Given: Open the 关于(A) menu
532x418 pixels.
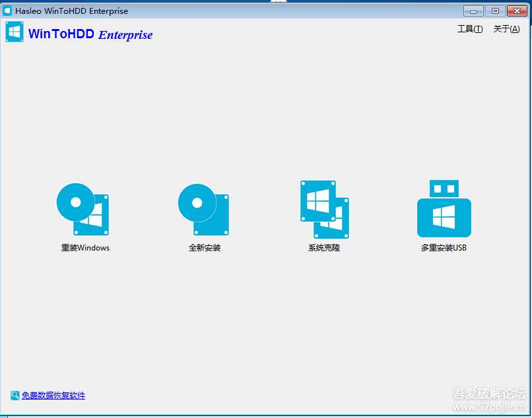Looking at the screenshot, I should [506, 29].
